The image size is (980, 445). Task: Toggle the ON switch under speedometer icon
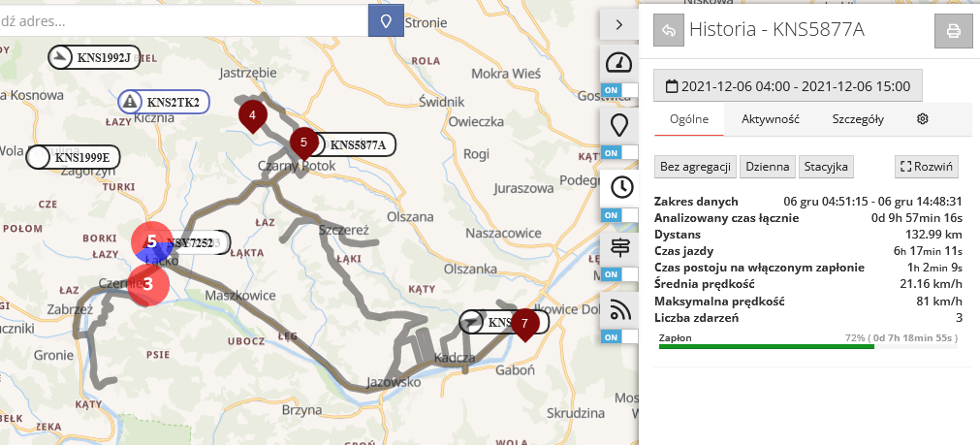pos(619,90)
